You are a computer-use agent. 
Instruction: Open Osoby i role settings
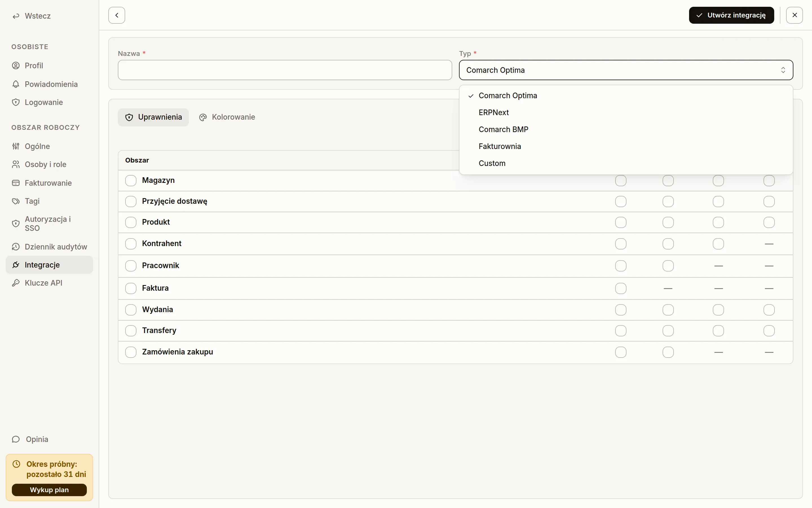(49, 164)
